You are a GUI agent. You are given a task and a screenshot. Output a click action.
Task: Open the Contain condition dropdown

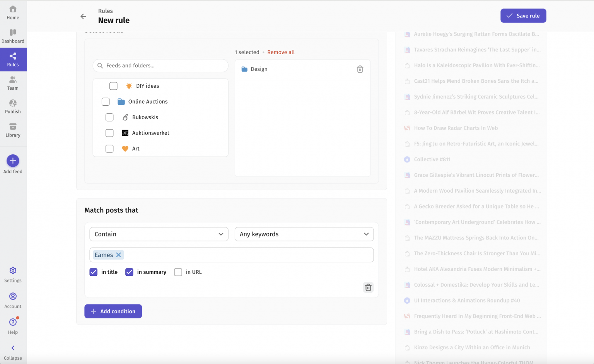pos(159,234)
